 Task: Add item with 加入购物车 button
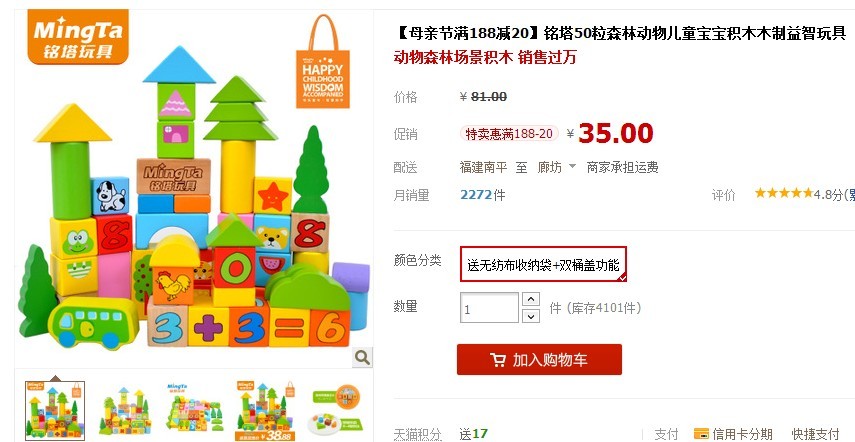(539, 360)
